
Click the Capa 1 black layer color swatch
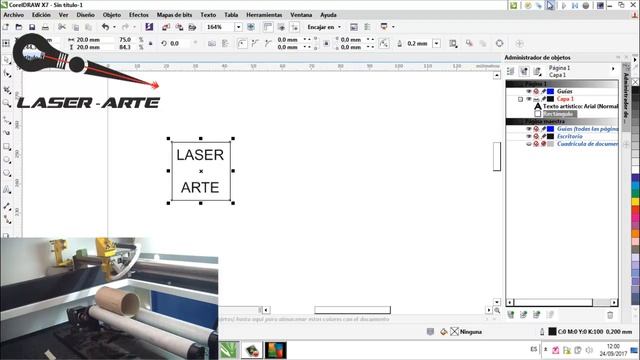click(551, 99)
